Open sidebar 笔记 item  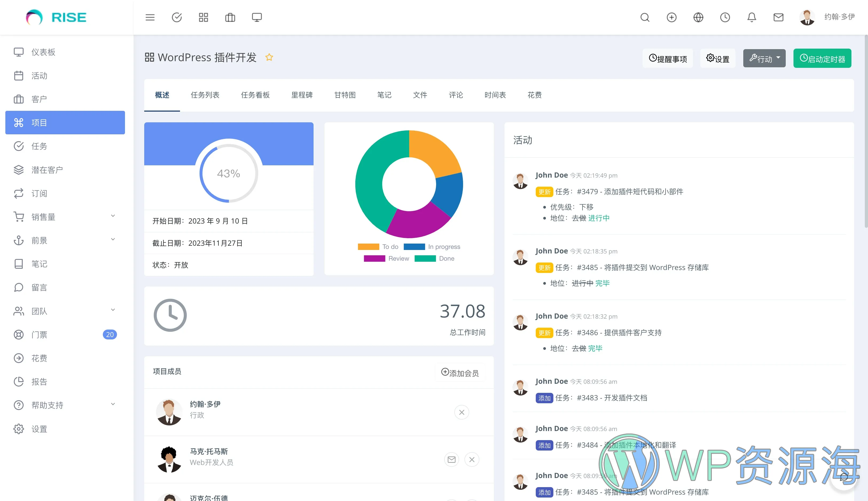pos(65,264)
